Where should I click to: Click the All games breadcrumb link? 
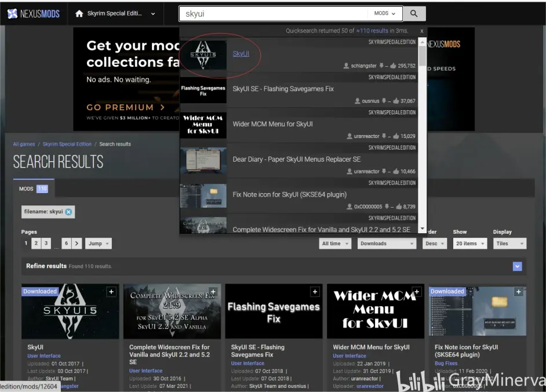click(24, 144)
